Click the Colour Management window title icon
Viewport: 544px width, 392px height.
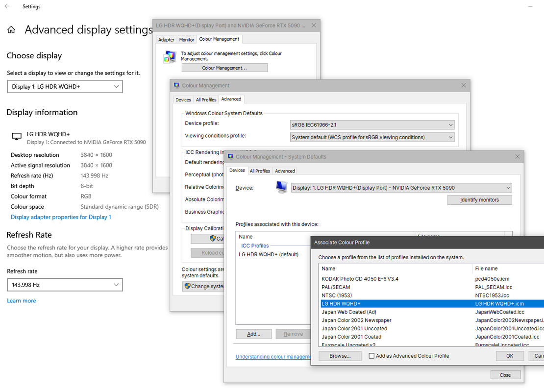[176, 85]
